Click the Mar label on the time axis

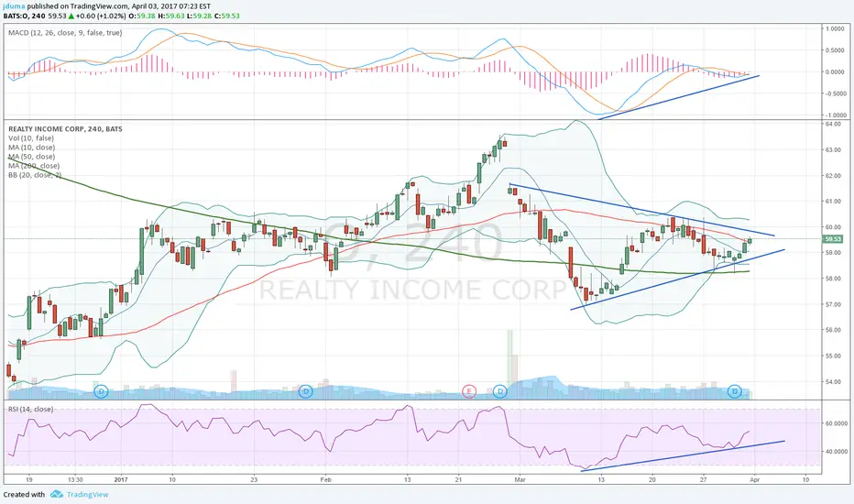click(520, 480)
